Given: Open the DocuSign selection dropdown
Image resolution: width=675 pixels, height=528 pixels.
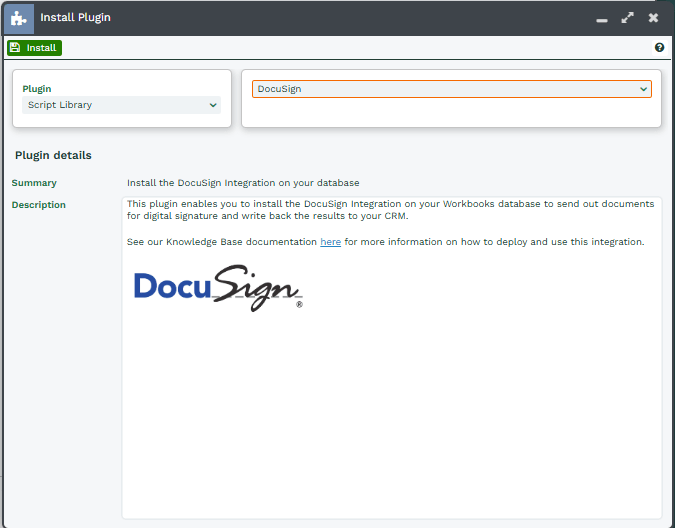Looking at the screenshot, I should click(x=452, y=89).
